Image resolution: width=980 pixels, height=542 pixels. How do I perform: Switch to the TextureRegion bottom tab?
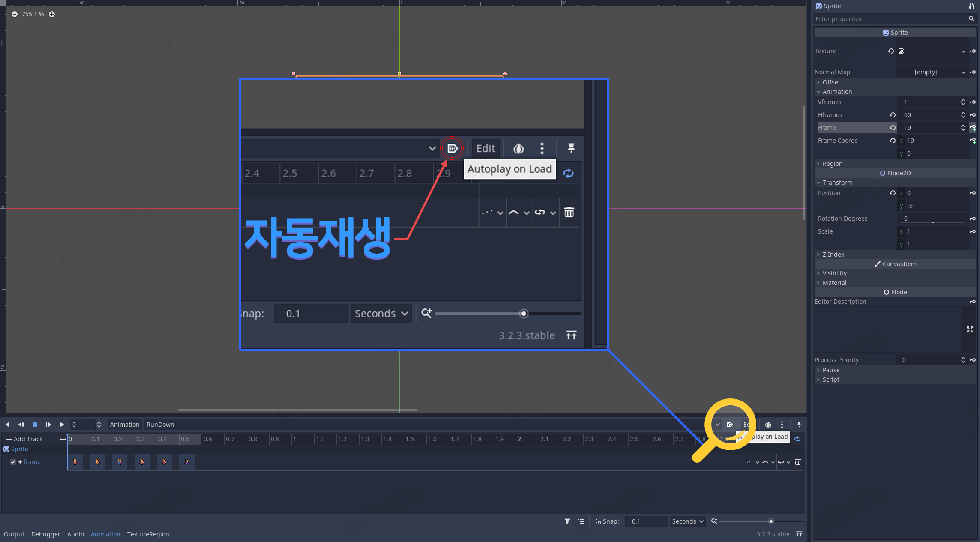[148, 534]
